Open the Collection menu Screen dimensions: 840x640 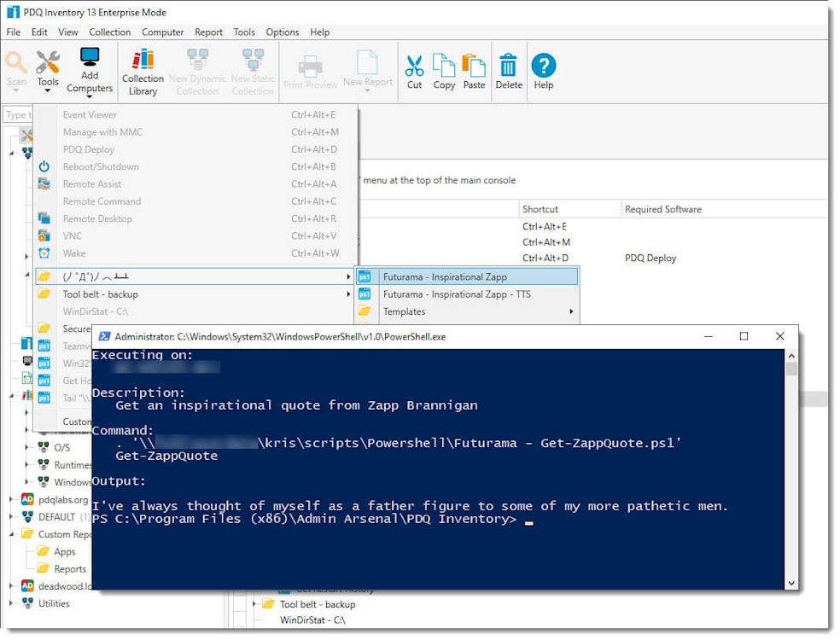coord(110,32)
